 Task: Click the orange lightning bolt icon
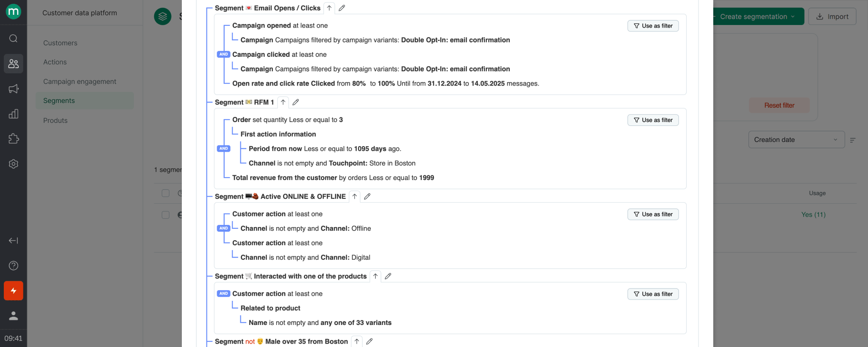pyautogui.click(x=13, y=291)
